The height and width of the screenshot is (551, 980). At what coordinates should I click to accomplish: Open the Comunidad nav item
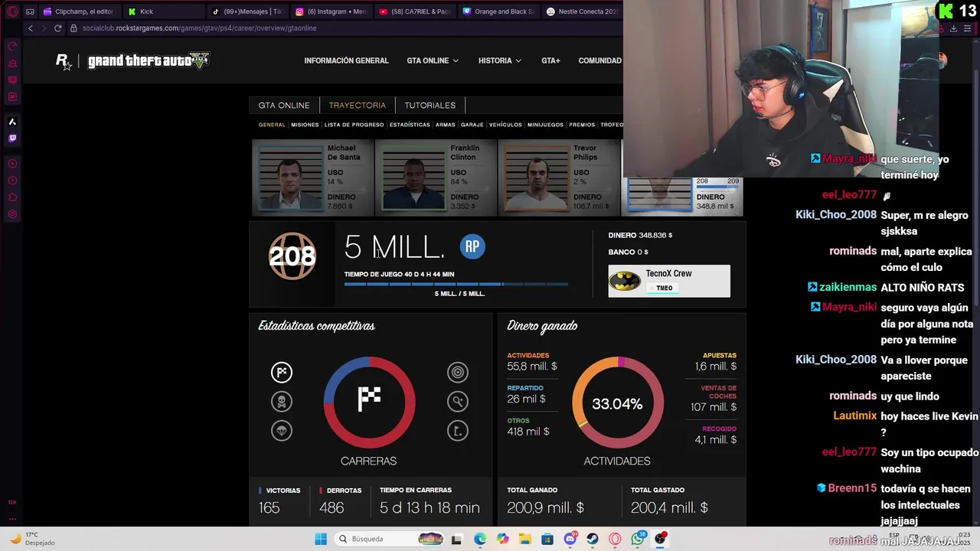[x=599, y=60]
